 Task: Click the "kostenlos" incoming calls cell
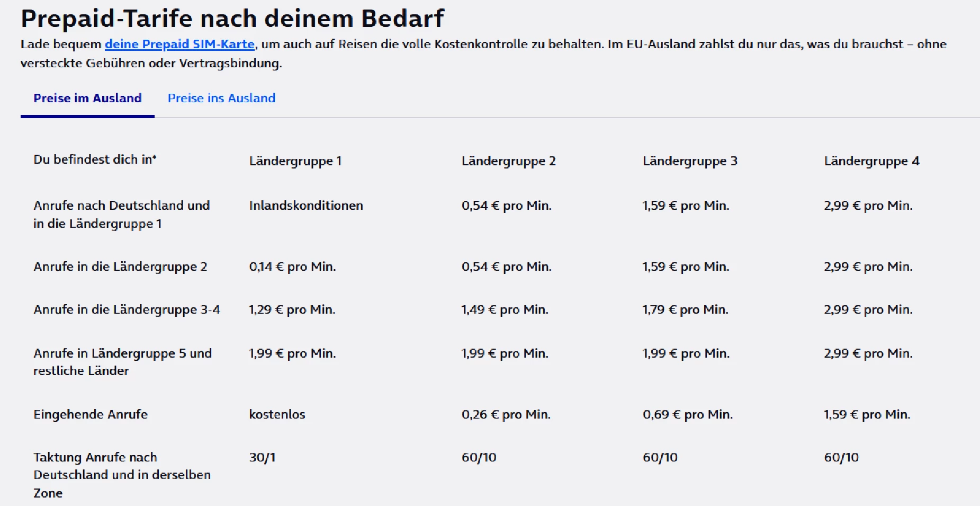[x=277, y=414]
